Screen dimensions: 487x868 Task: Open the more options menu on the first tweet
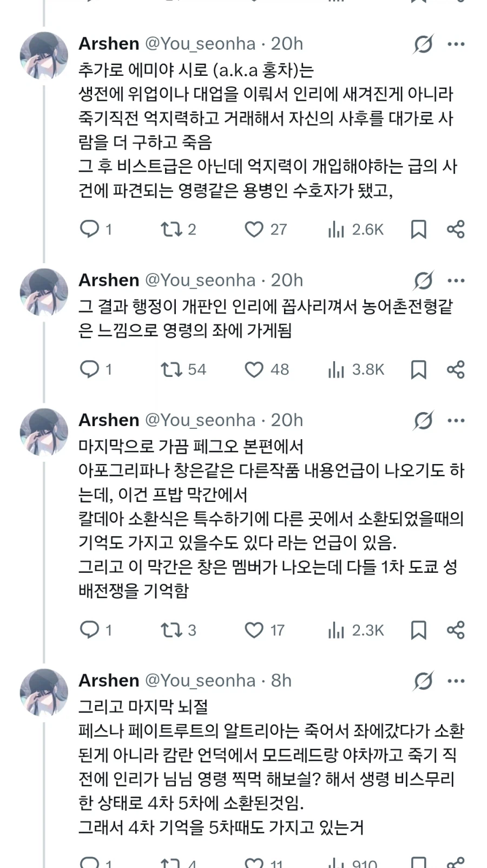click(x=457, y=43)
